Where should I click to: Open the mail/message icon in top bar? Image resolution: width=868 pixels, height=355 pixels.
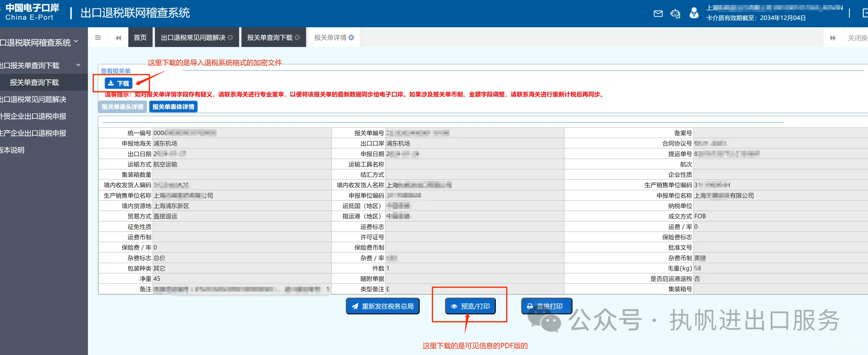pos(658,14)
